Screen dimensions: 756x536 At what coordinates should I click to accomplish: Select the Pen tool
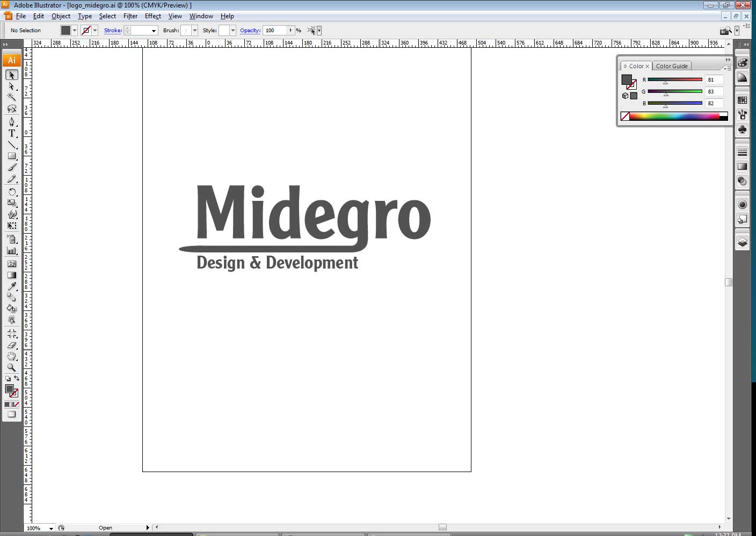pyautogui.click(x=12, y=122)
